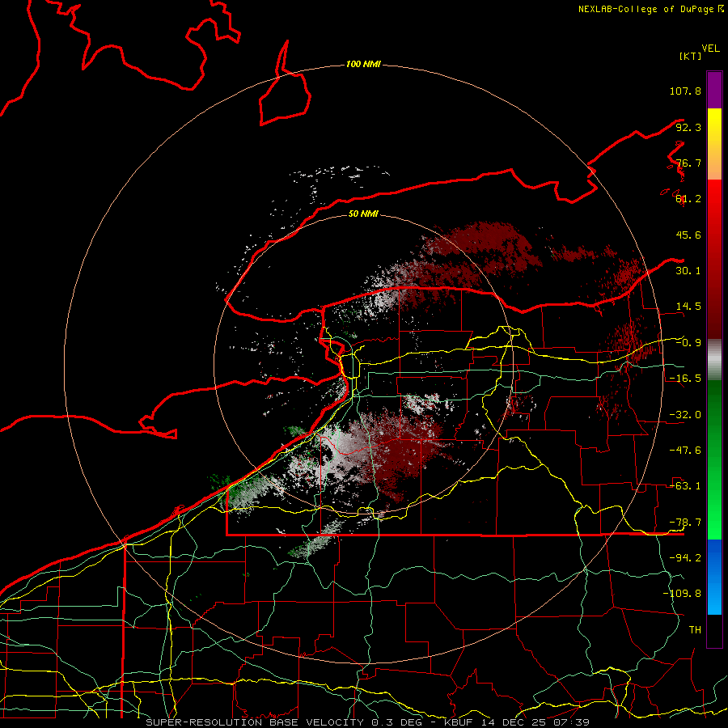Click the -16.5 velocity scale value
This screenshot has height=728, width=728.
685,379
